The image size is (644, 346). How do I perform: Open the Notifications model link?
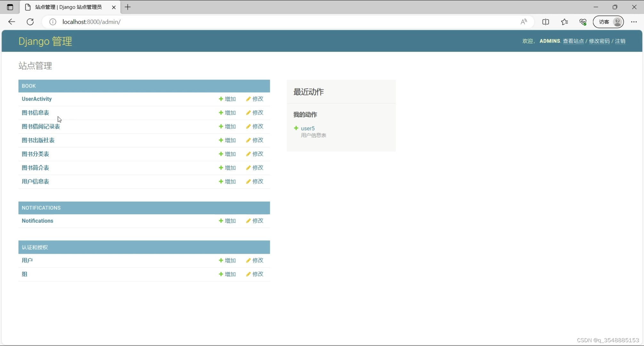tap(37, 221)
